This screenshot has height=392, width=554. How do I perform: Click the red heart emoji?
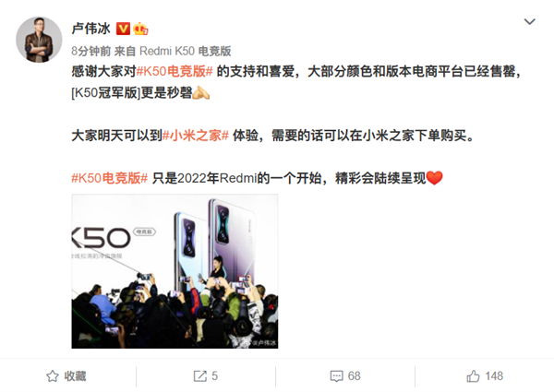tap(435, 178)
